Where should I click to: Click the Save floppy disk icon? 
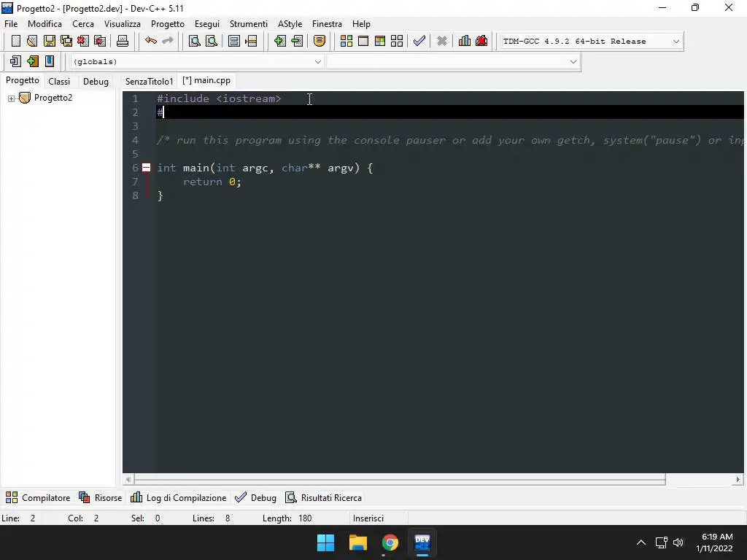(49, 41)
